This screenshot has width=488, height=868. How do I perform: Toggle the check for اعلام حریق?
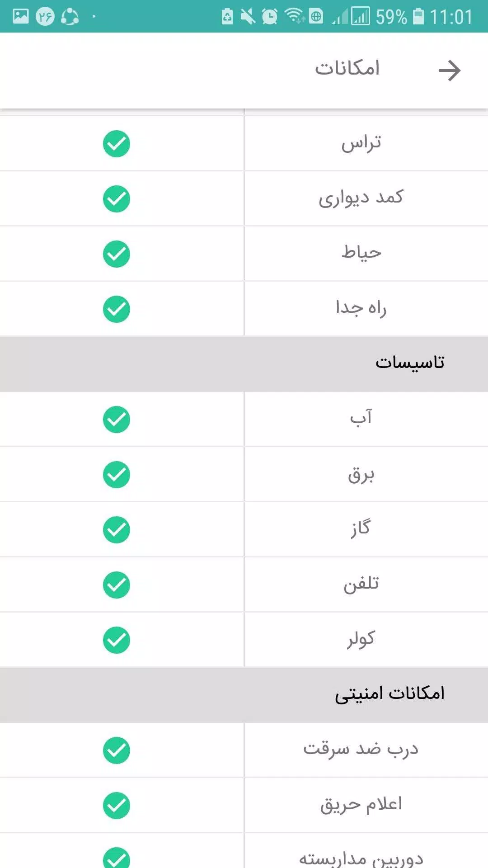pyautogui.click(x=117, y=806)
